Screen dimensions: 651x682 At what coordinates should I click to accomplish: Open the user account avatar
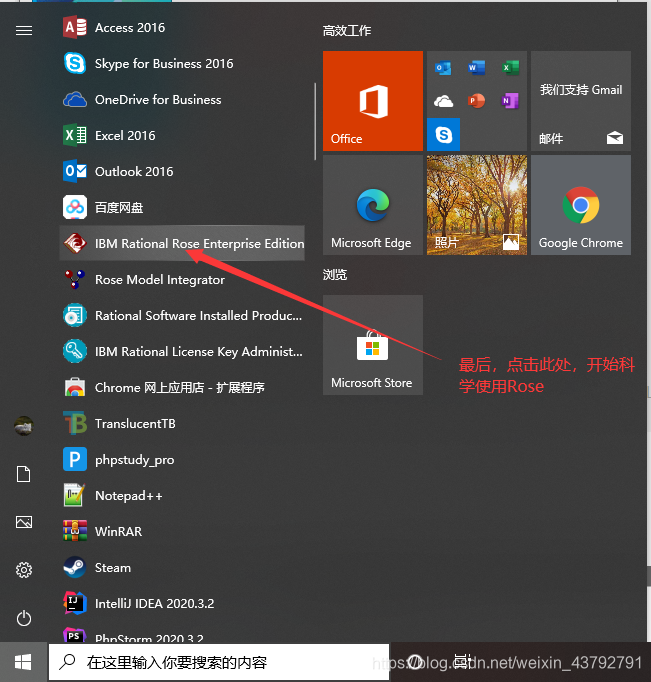pyautogui.click(x=24, y=426)
